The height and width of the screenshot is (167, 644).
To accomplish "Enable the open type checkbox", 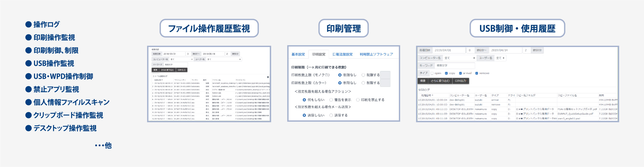I will [432, 73].
